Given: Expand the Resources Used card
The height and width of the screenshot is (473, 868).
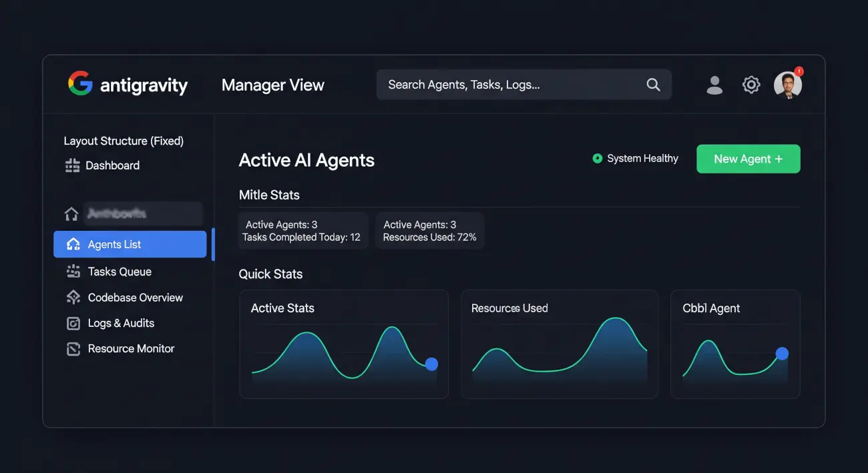Looking at the screenshot, I should click(559, 344).
